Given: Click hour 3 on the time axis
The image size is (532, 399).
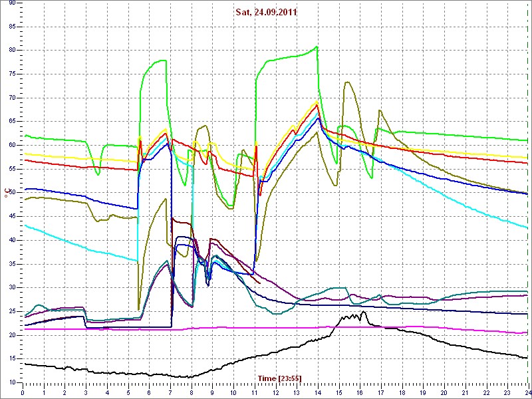Looking at the screenshot, I should click(x=86, y=392).
